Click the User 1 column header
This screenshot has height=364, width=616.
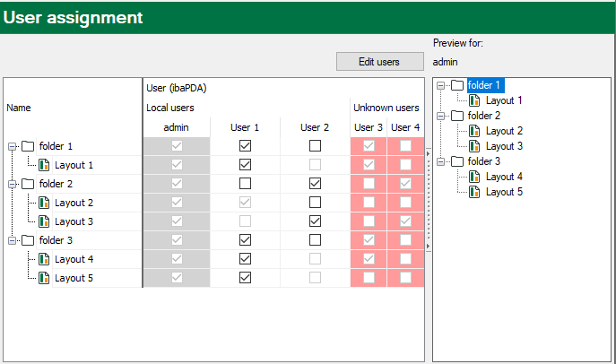[x=245, y=127]
